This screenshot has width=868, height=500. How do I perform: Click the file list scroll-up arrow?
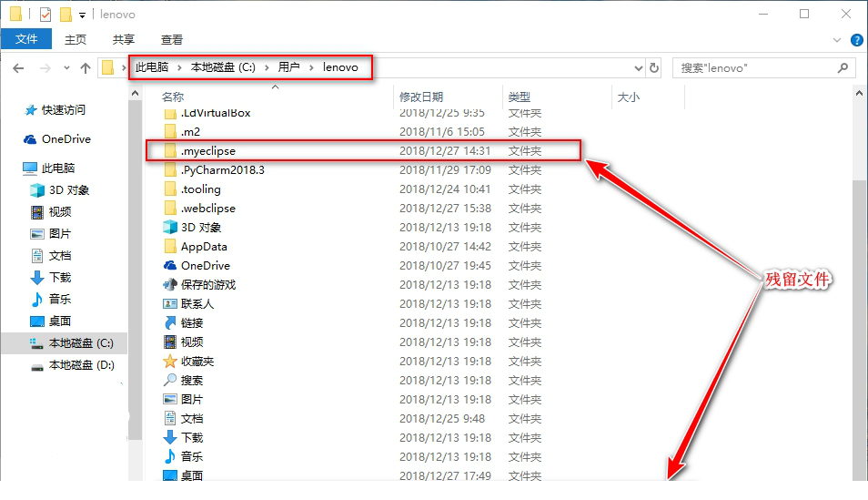pos(860,94)
